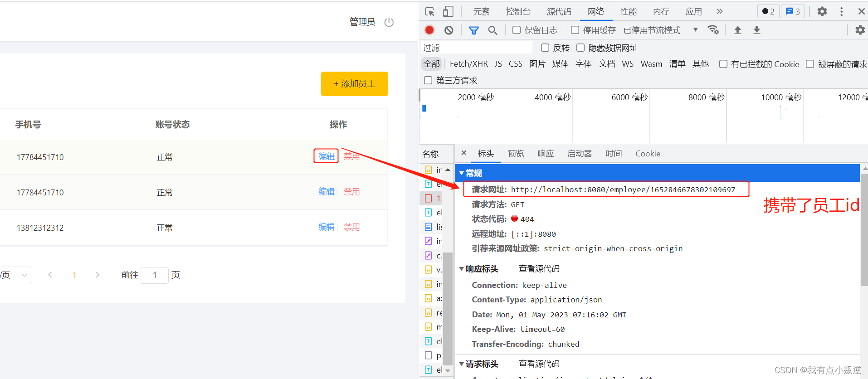
Task: Switch to the 性能 Performance tab
Action: click(x=629, y=12)
